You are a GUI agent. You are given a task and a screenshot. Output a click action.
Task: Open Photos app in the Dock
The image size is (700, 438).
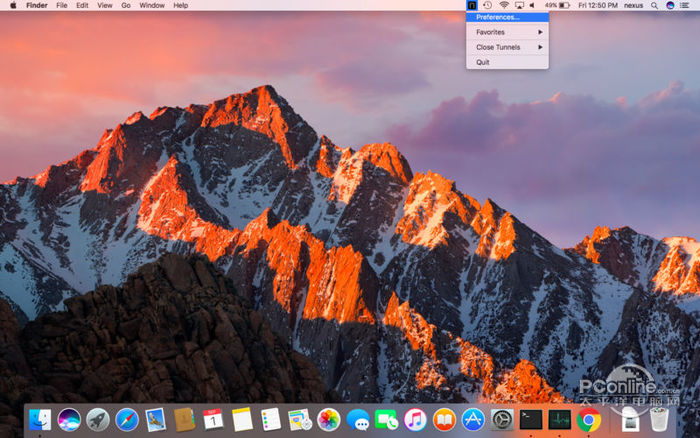[329, 420]
